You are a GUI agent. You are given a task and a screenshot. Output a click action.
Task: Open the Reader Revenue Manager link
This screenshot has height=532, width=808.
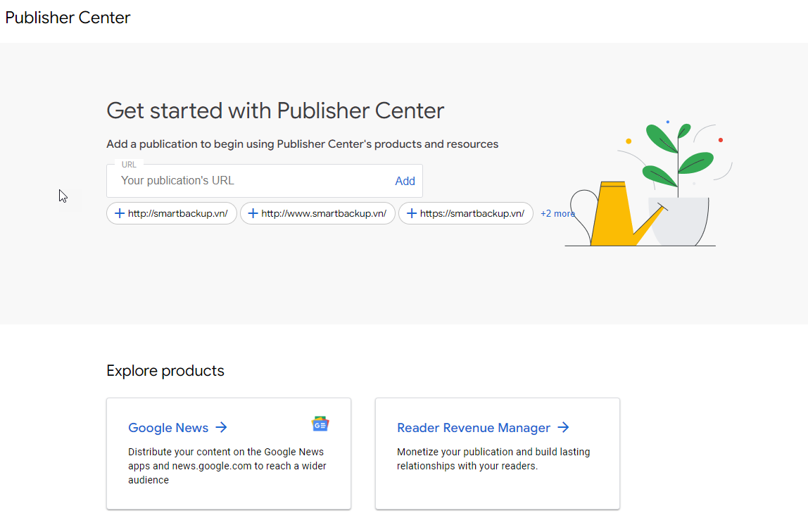pyautogui.click(x=473, y=427)
